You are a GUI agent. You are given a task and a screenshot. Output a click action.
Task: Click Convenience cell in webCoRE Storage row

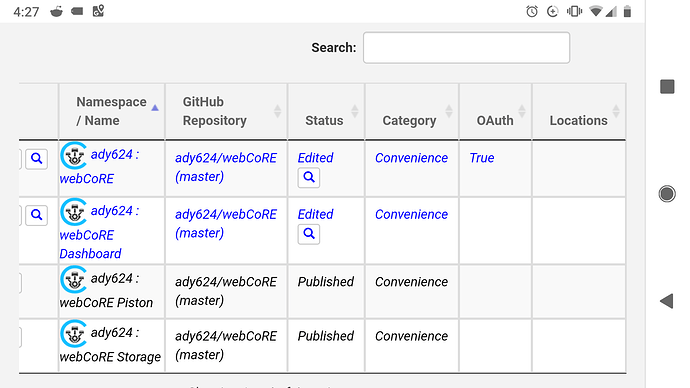pos(411,336)
